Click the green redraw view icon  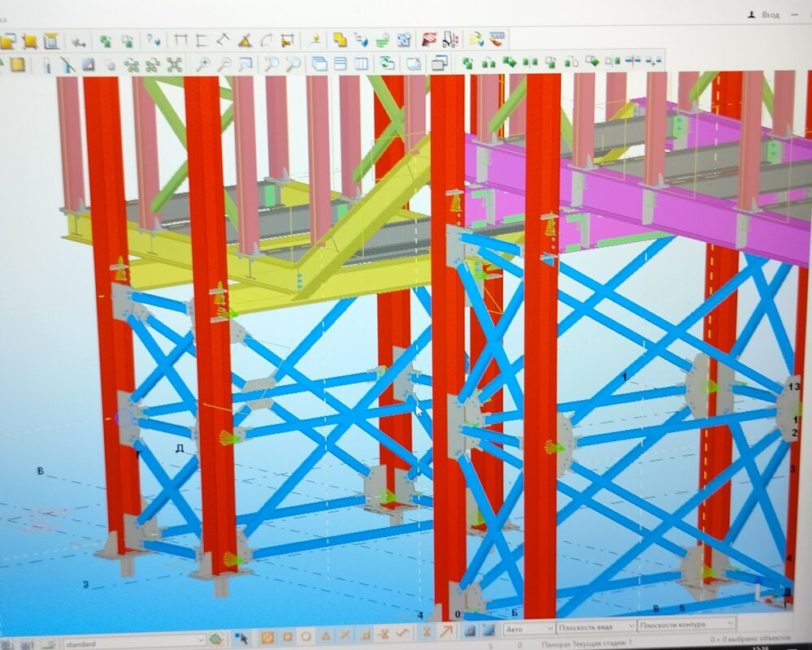[388, 63]
